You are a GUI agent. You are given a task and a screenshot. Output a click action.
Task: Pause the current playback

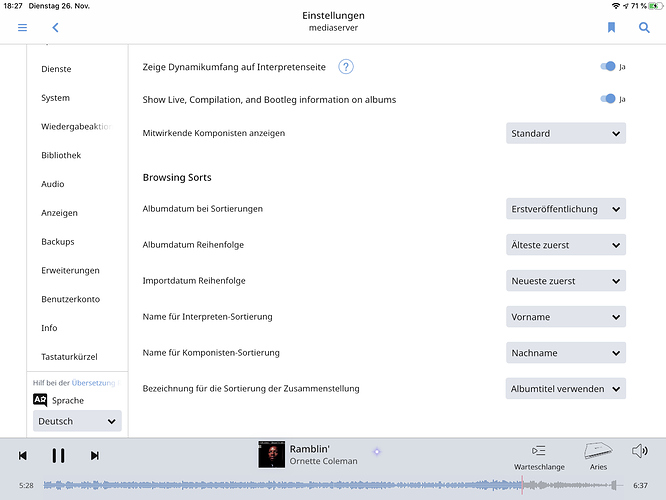click(58, 455)
